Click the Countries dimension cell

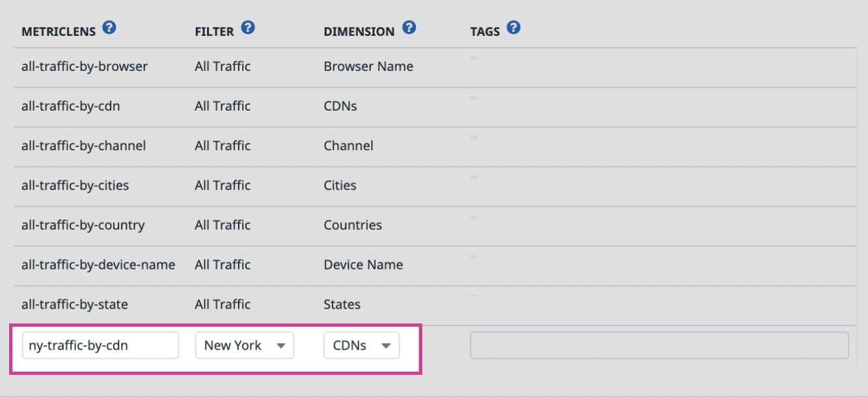point(353,225)
